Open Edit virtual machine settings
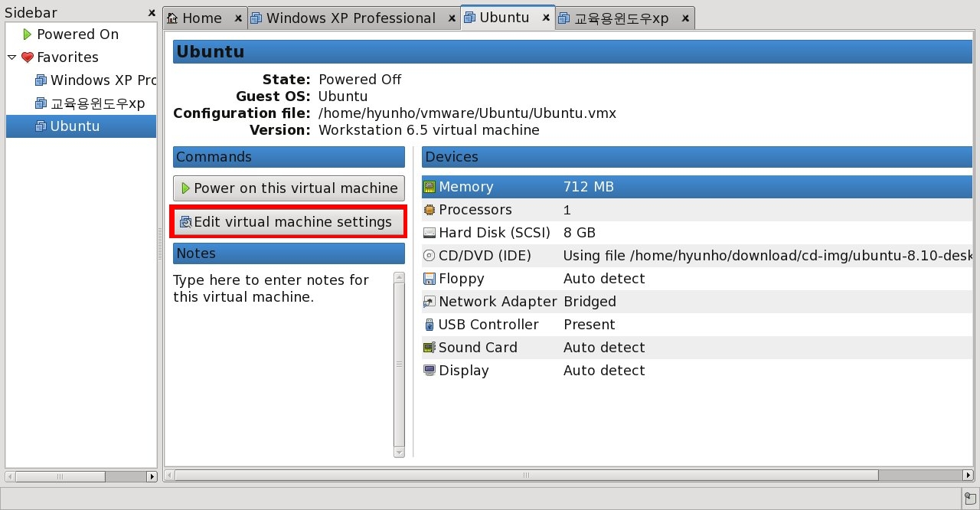980x510 pixels. coord(289,222)
